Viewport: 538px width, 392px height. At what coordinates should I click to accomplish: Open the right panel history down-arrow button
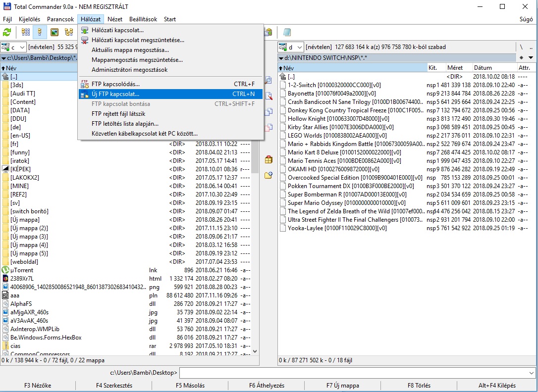point(531,57)
